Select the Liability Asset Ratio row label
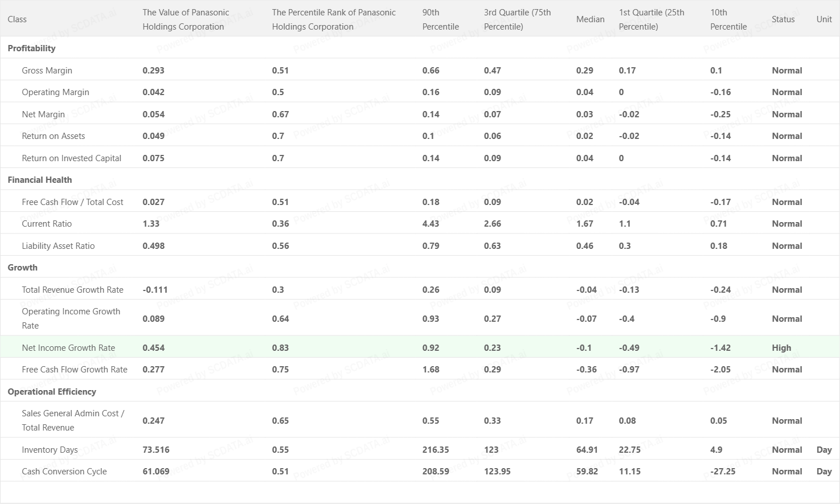 pyautogui.click(x=58, y=246)
